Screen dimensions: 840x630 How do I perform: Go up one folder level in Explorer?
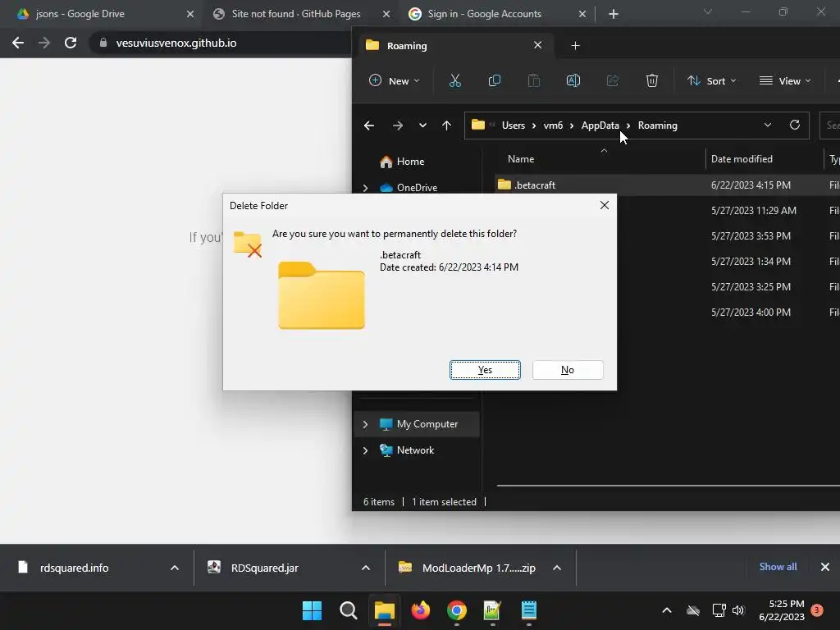click(x=446, y=126)
